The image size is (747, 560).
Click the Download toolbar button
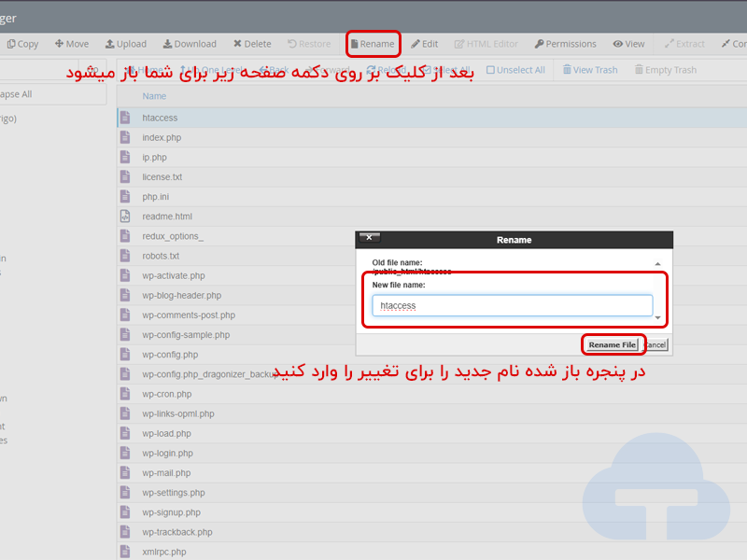click(190, 44)
